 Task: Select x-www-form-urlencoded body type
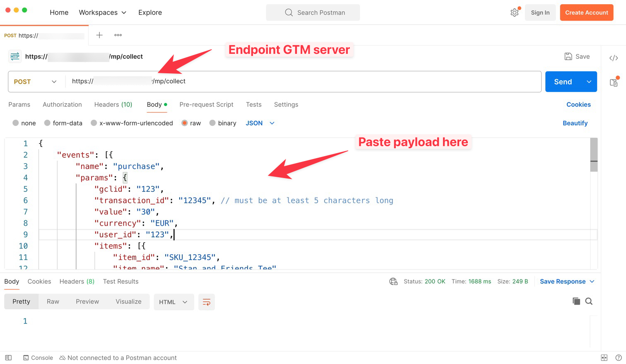[x=94, y=123]
